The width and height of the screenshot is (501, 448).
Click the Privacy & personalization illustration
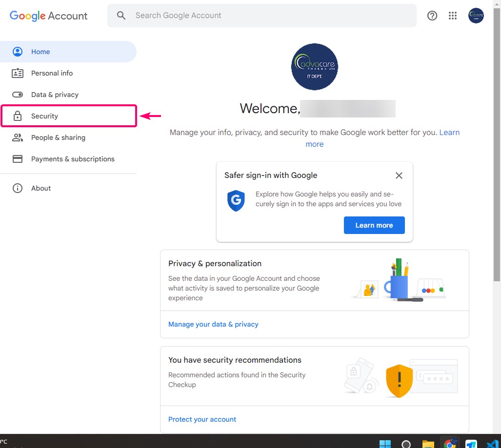[x=399, y=280]
